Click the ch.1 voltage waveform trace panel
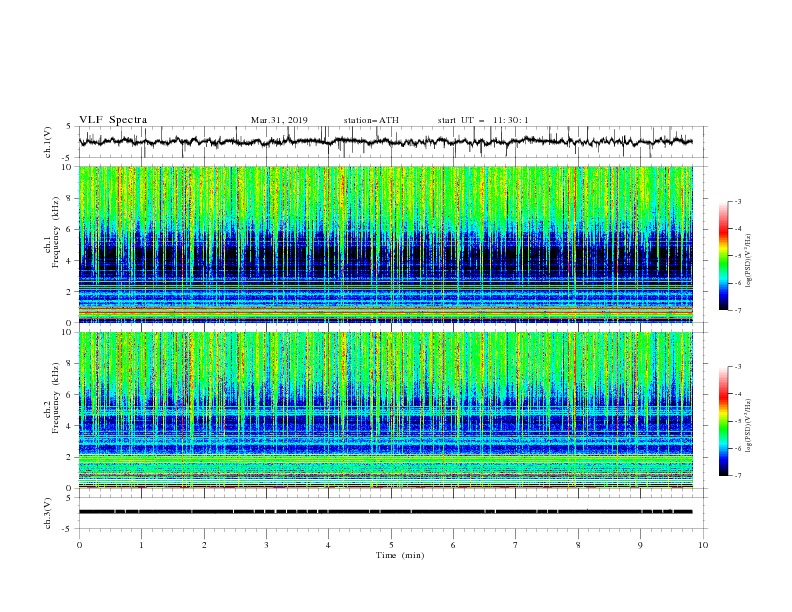 pos(391,142)
